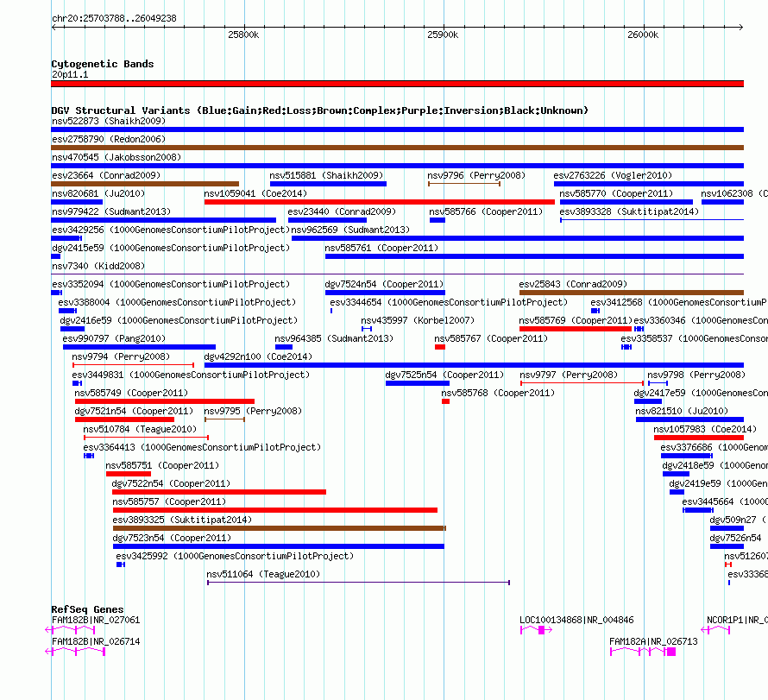Click the FAM182A|NR_026713 gene label
The height and width of the screenshot is (700, 768).
(x=653, y=641)
